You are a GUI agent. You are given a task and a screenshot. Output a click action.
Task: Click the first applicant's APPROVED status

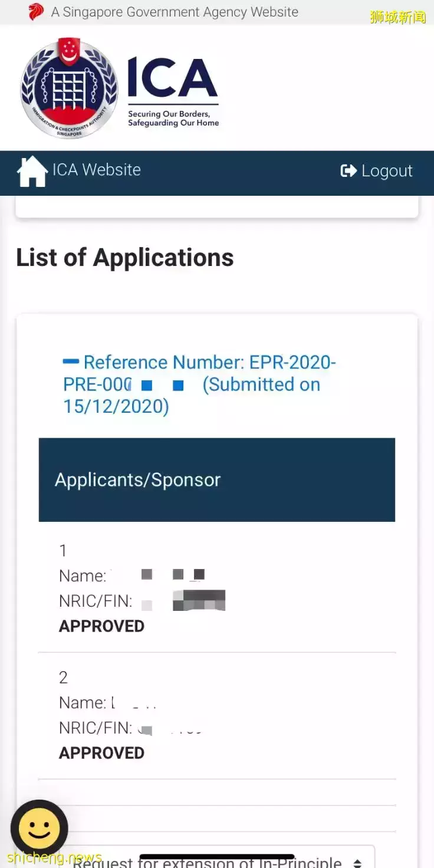(101, 626)
